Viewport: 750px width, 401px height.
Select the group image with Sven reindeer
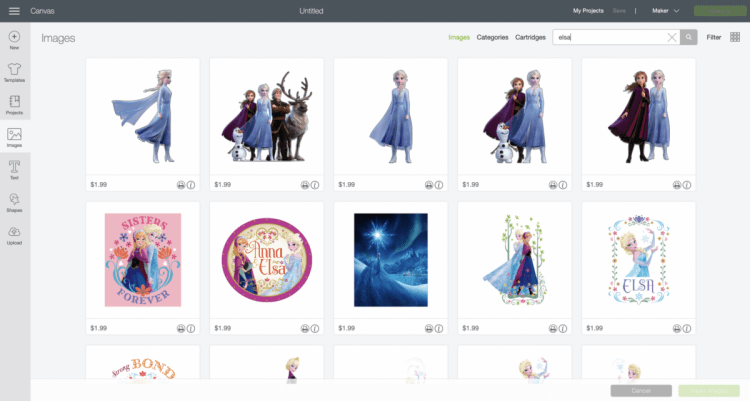266,116
